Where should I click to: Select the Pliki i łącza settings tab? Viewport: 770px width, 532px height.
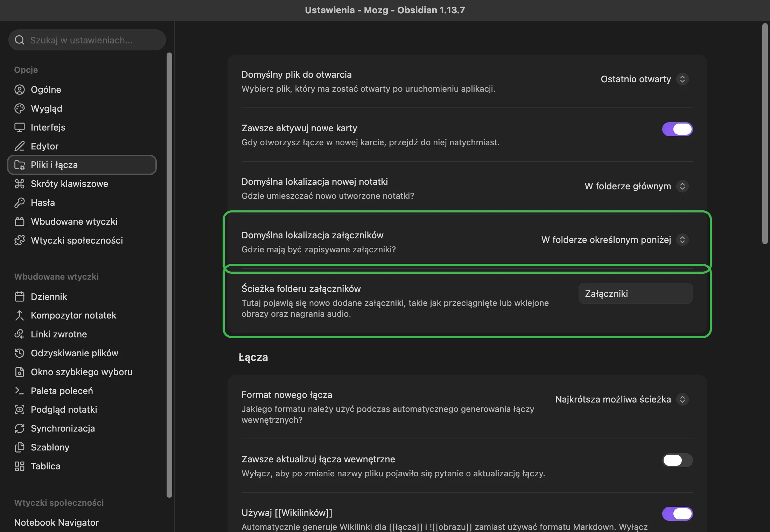[x=82, y=165]
